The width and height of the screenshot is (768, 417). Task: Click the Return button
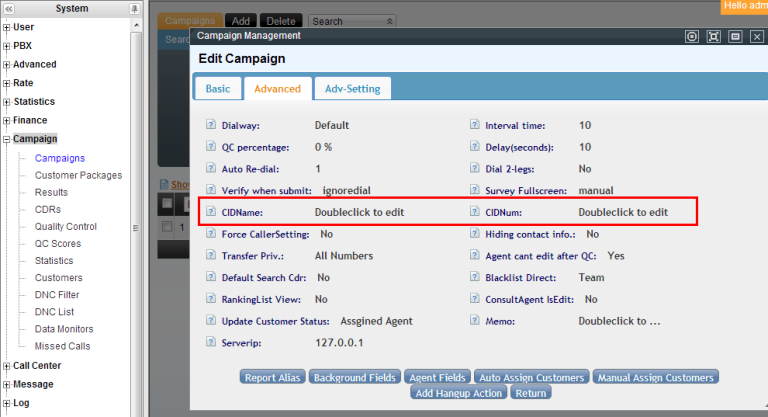(x=531, y=393)
